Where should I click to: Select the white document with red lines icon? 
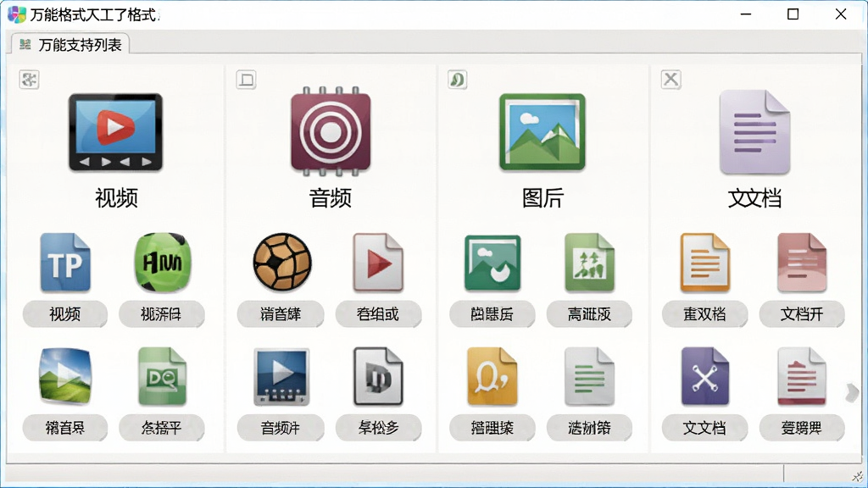click(802, 376)
